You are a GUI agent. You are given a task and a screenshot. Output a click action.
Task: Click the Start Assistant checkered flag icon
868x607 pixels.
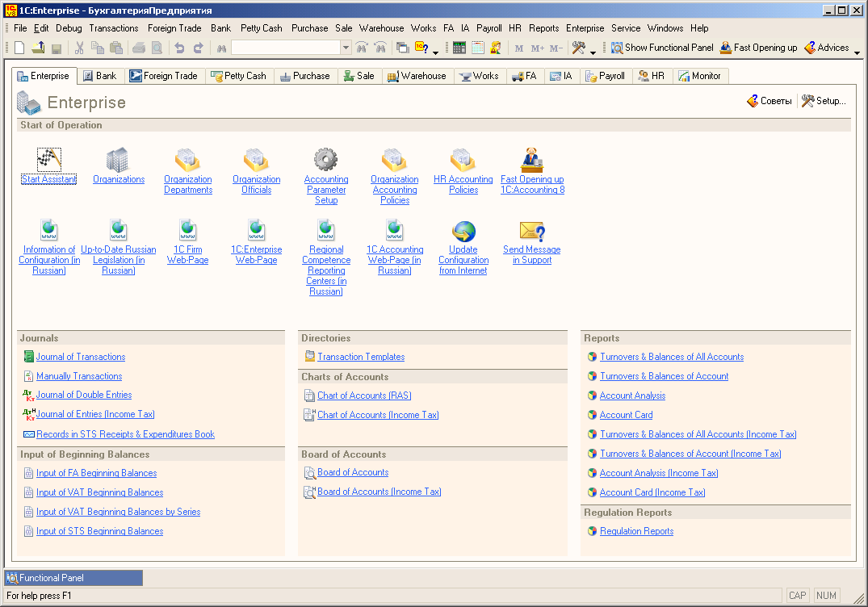(x=49, y=159)
